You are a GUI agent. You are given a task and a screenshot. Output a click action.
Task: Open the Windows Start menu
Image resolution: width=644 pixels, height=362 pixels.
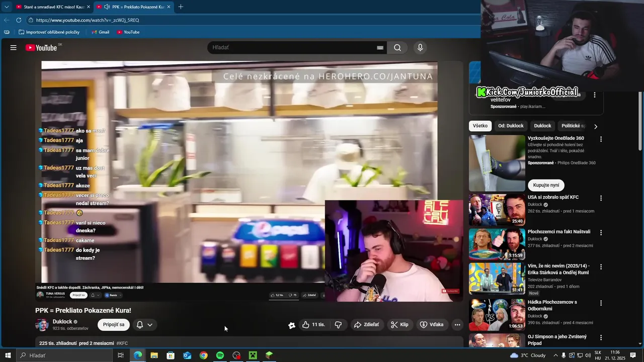[8, 355]
